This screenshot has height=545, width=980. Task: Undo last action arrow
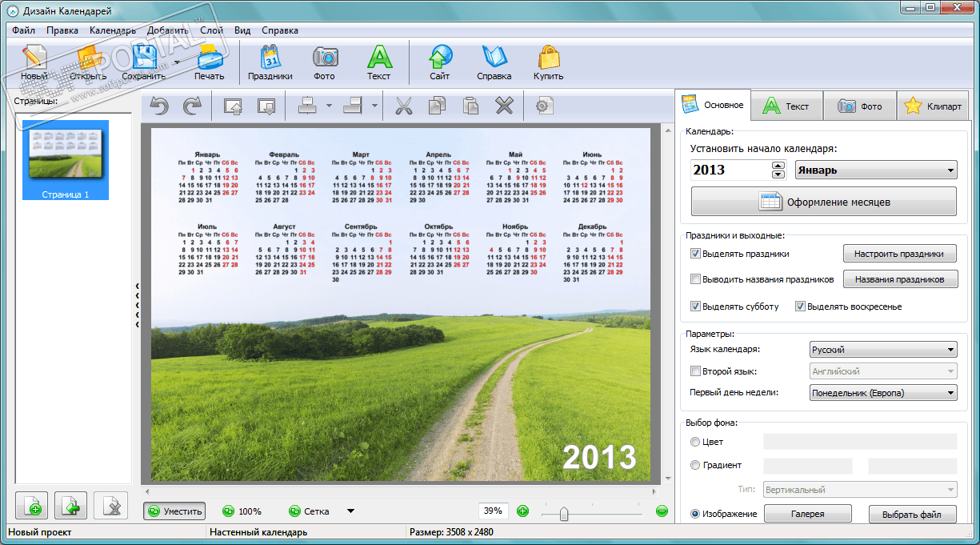160,106
